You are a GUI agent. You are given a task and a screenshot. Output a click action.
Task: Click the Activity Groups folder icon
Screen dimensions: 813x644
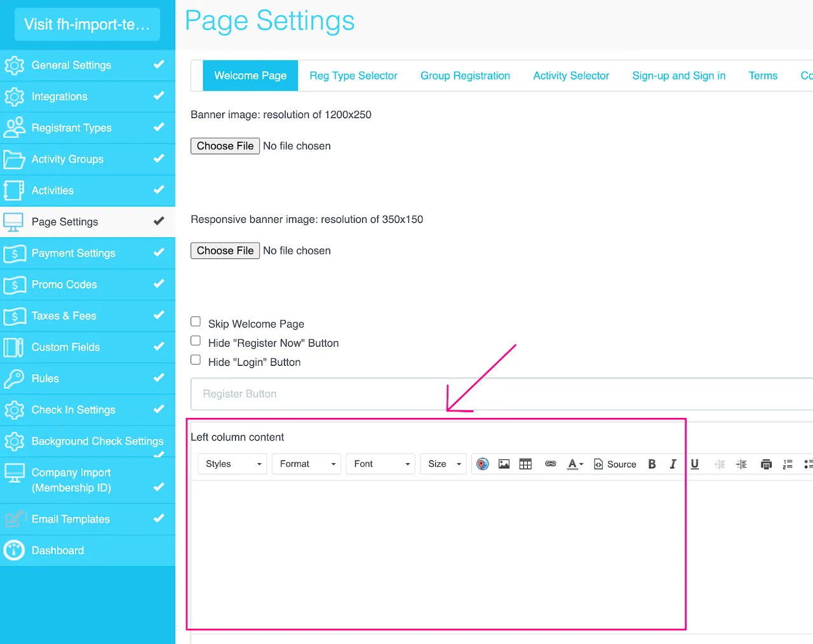point(14,159)
